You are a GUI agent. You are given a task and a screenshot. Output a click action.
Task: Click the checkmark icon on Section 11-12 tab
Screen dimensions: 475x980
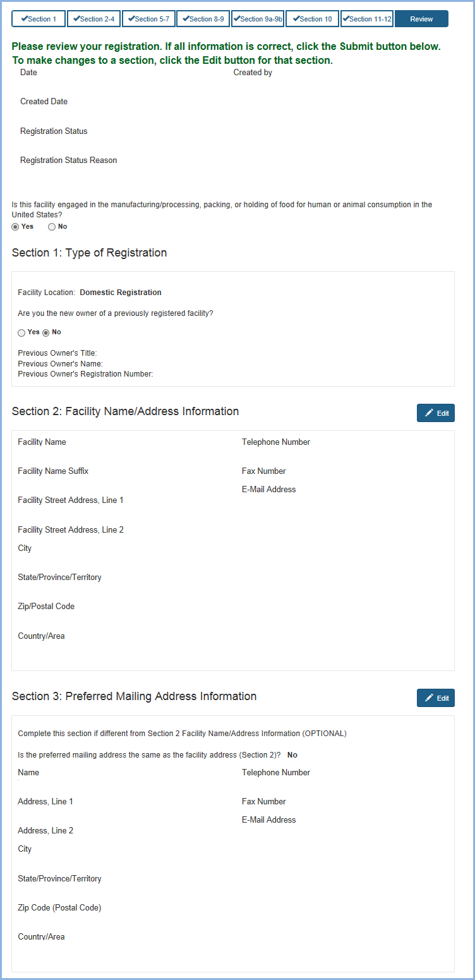point(346,19)
